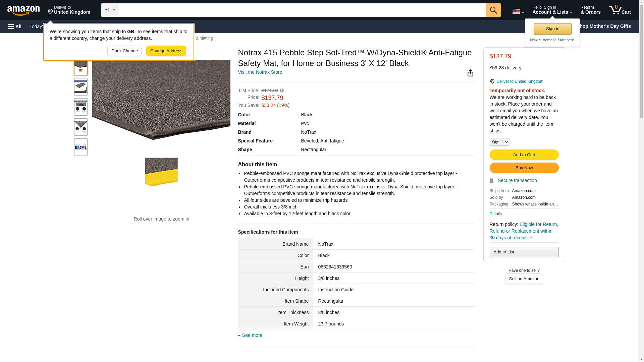Screen dimensions: 644x362
Task: Select the Made in USA thumbnail
Action: (81, 147)
